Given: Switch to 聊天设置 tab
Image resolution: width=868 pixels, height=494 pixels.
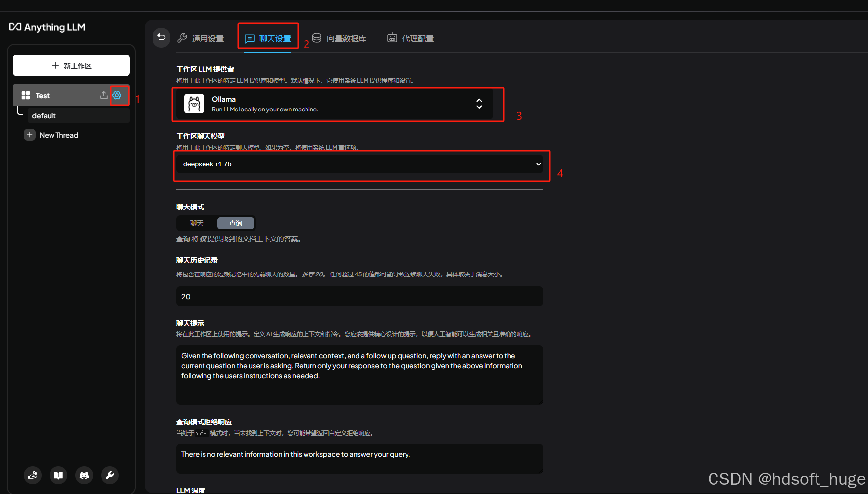Looking at the screenshot, I should pyautogui.click(x=268, y=38).
